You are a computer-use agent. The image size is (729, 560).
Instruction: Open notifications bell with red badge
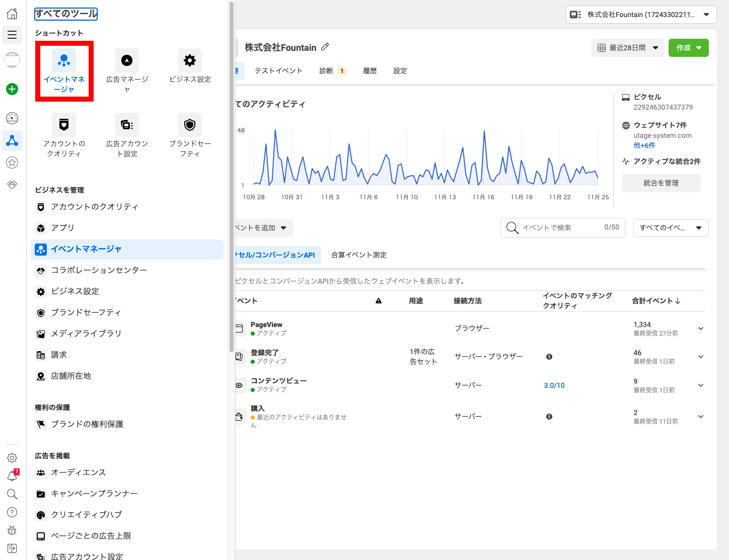click(12, 475)
